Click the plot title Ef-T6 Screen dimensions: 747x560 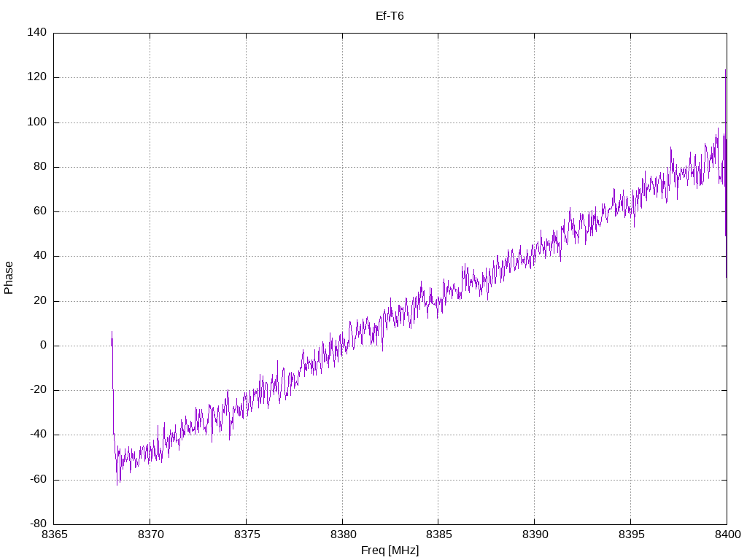pos(389,15)
